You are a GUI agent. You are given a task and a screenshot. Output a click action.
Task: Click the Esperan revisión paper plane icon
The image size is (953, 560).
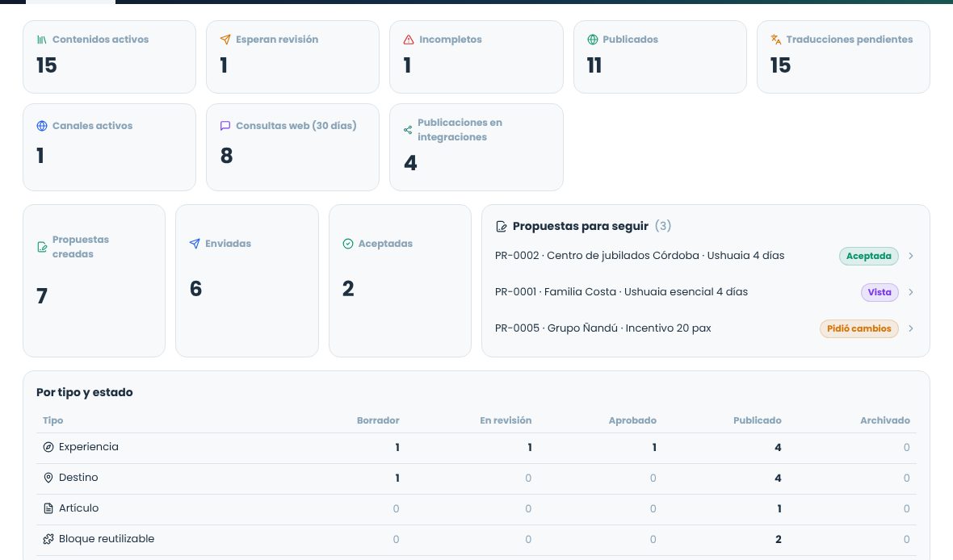point(225,40)
